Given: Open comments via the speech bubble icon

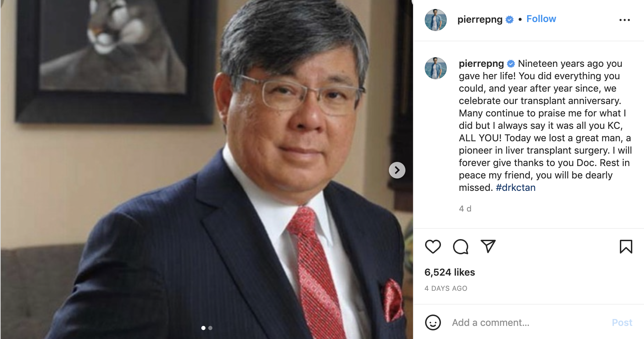Looking at the screenshot, I should 461,247.
